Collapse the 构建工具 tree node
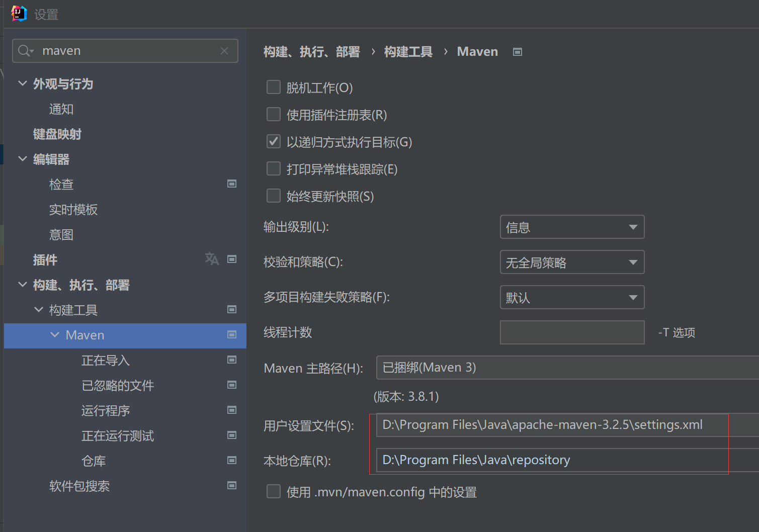The width and height of the screenshot is (759, 532). [x=39, y=310]
